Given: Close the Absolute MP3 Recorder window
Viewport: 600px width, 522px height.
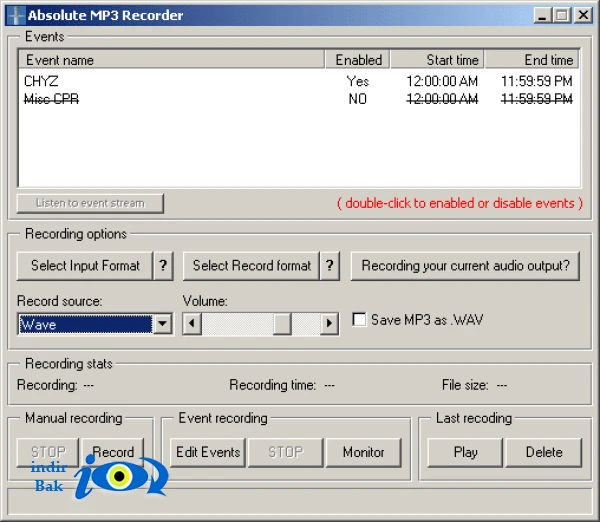Looking at the screenshot, I should [584, 15].
